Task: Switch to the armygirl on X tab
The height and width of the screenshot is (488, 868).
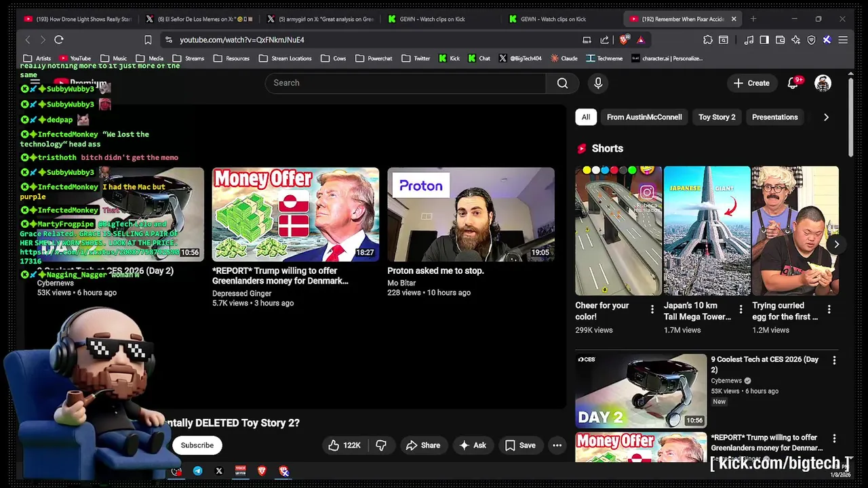Action: pos(320,19)
